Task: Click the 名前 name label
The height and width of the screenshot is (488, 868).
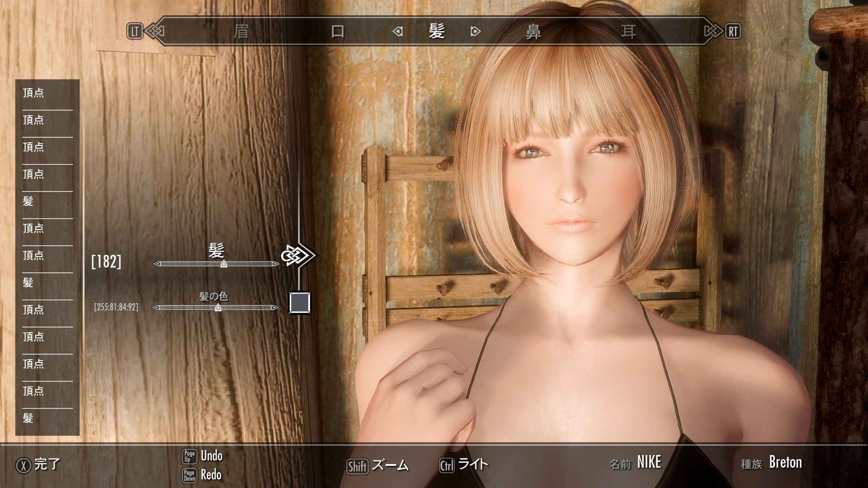Action: point(620,464)
